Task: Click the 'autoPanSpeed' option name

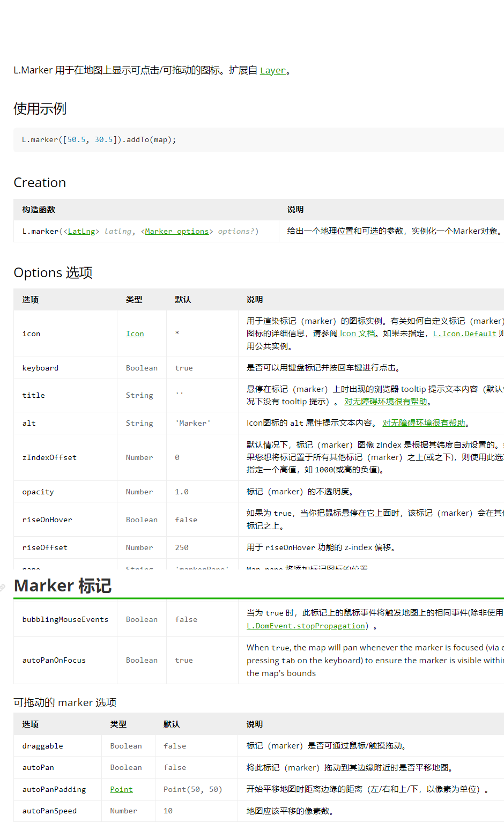Action: pos(49,811)
